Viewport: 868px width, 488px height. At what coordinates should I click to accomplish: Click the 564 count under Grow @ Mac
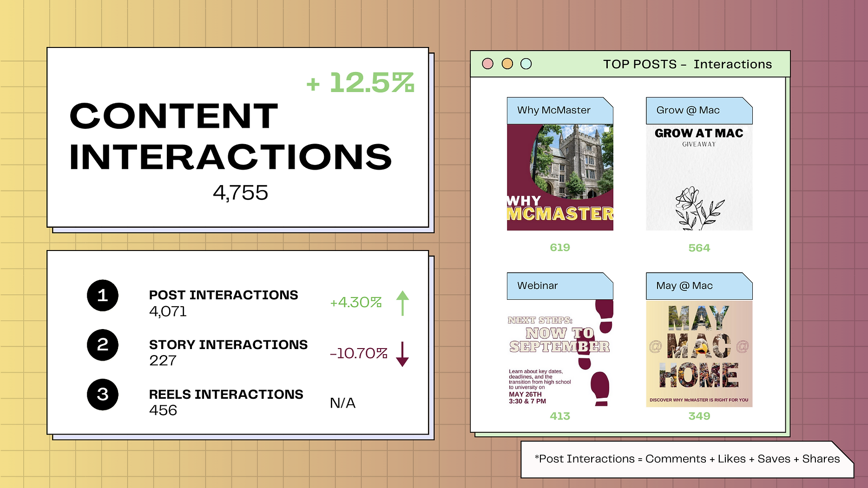coord(699,248)
